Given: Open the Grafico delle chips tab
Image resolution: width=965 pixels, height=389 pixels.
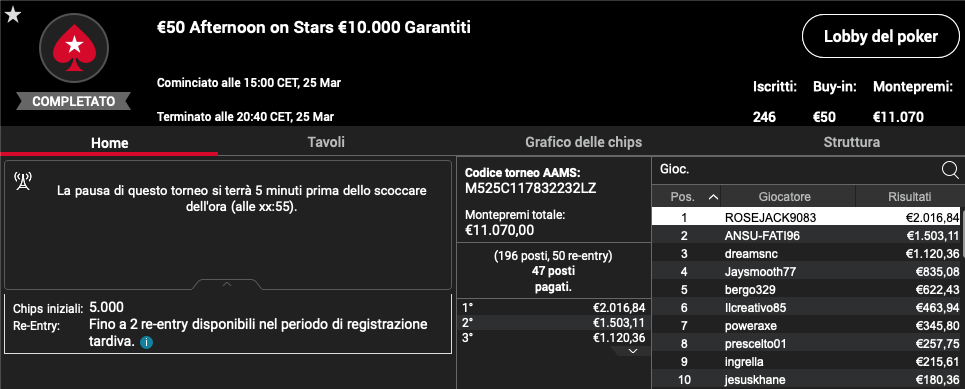Looking at the screenshot, I should click(583, 142).
